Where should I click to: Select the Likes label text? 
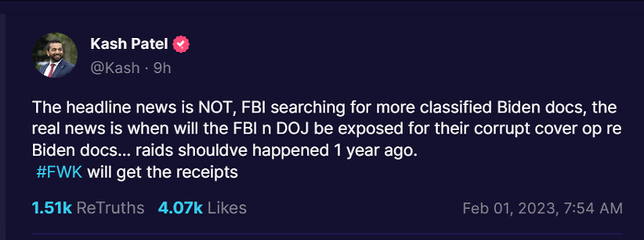(x=227, y=208)
